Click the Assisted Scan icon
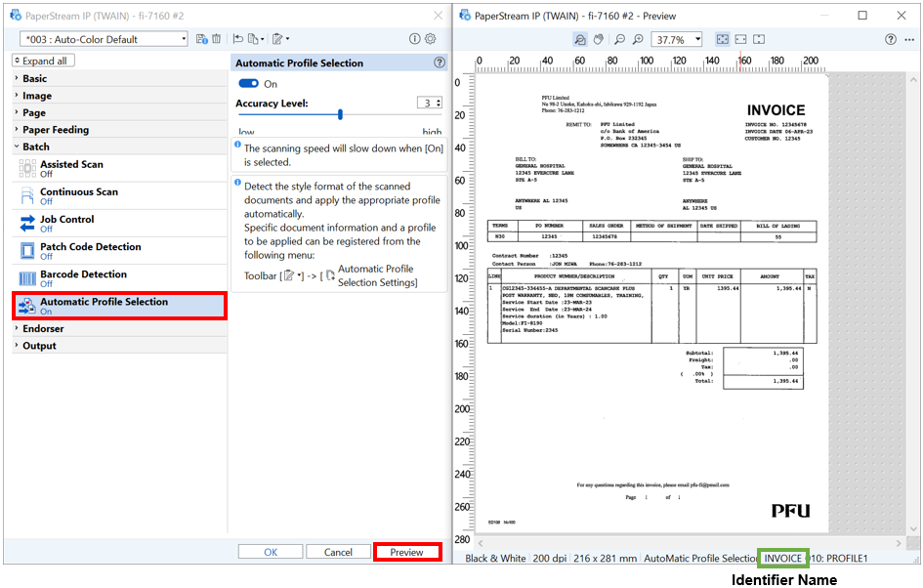Image resolution: width=923 pixels, height=588 pixels. coord(27,168)
